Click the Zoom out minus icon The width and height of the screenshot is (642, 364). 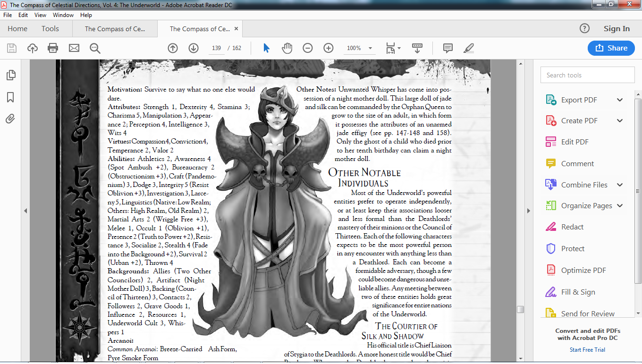(308, 48)
